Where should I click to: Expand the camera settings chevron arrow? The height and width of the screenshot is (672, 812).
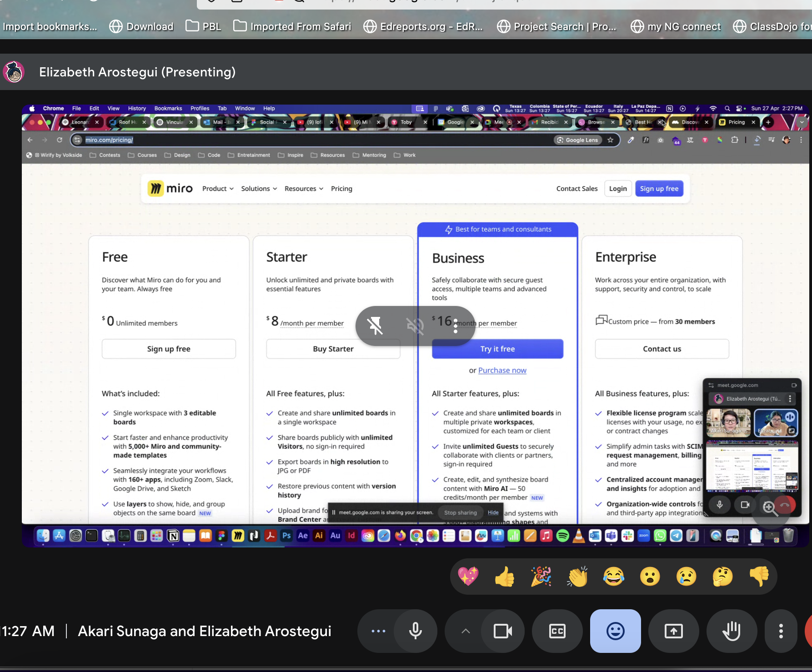pos(466,631)
